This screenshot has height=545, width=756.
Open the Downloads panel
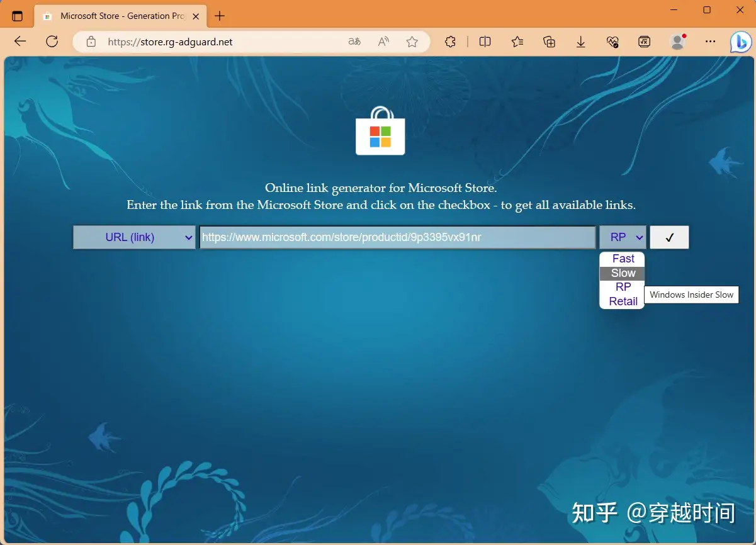tap(580, 42)
